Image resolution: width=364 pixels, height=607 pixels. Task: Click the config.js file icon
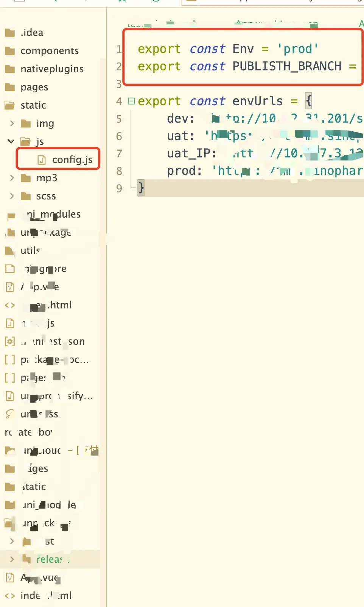pos(42,160)
